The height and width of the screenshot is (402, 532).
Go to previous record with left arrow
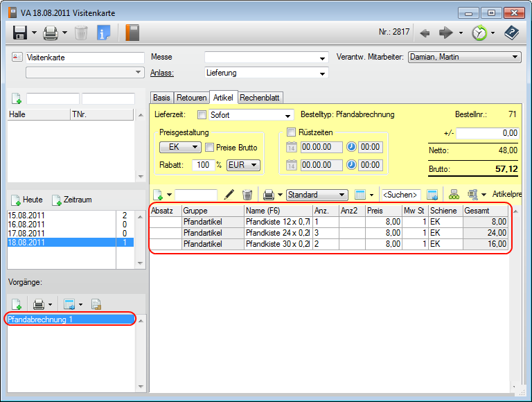click(425, 32)
